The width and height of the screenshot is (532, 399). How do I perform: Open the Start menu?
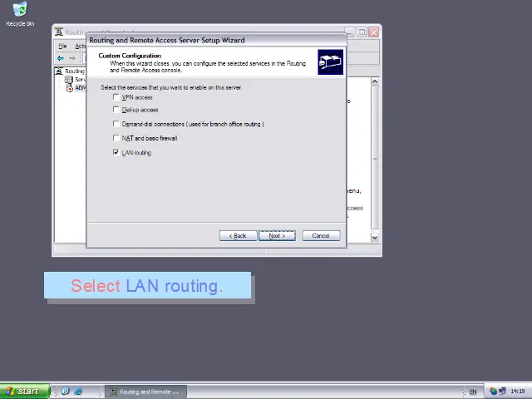coord(22,392)
